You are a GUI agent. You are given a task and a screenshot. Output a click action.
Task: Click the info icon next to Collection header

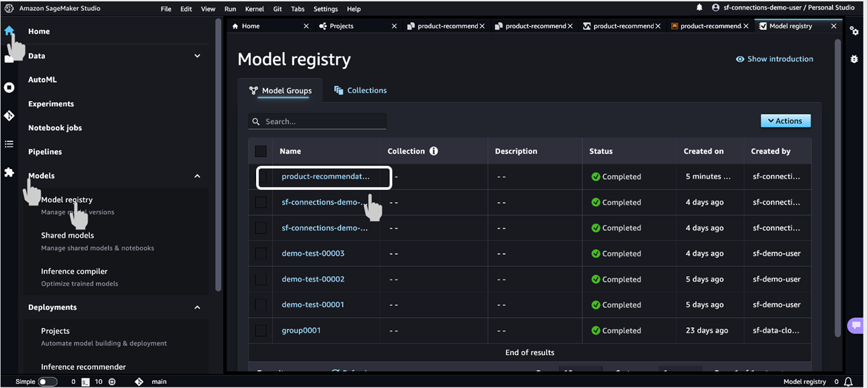[434, 151]
